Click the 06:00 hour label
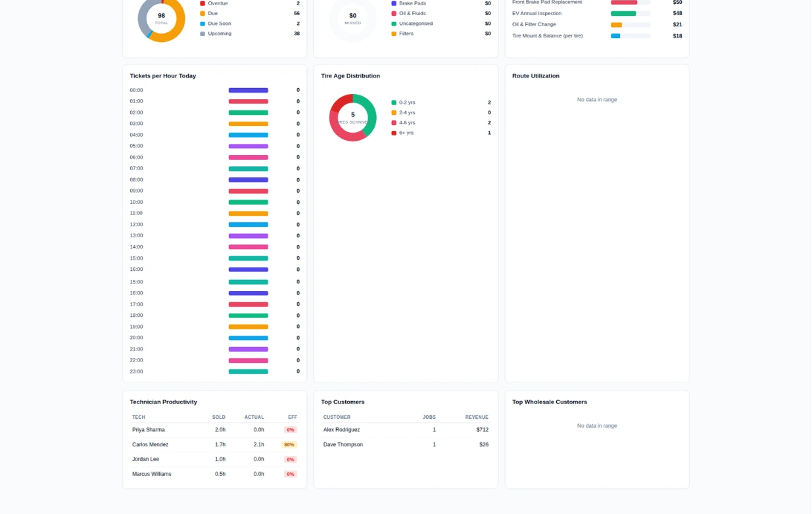This screenshot has width=812, height=514. coord(136,158)
